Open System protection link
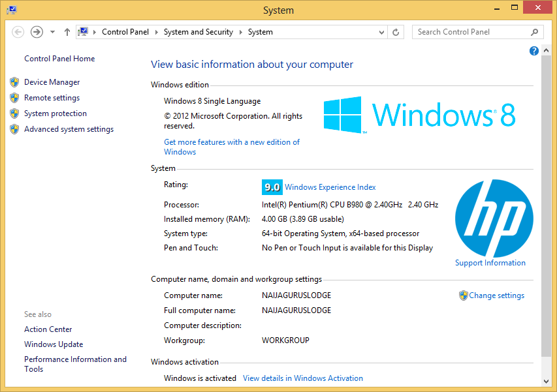 pos(56,113)
